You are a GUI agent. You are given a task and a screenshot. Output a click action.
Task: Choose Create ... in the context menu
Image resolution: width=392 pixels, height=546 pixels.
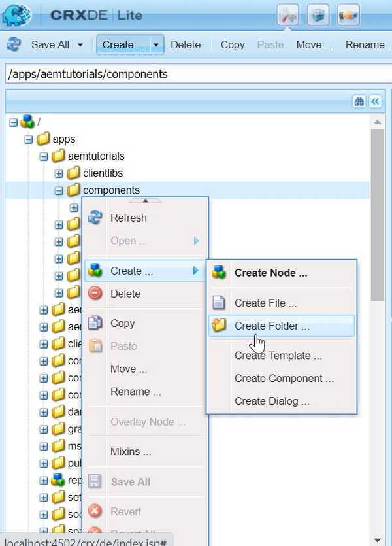pos(145,271)
